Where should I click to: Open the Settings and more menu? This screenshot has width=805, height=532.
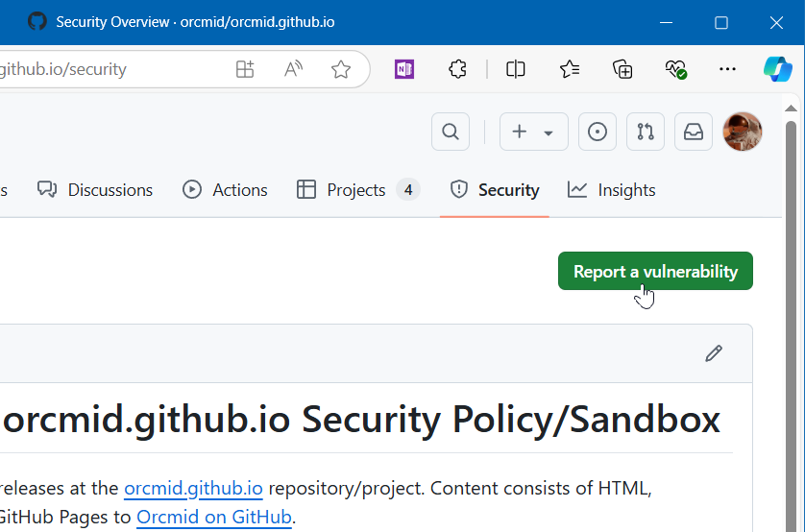[x=727, y=69]
